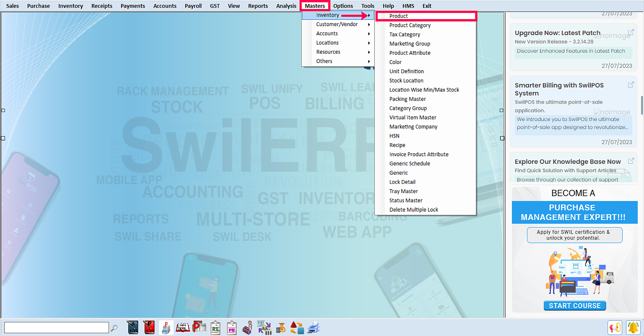The width and height of the screenshot is (644, 336).
Task: Open the Analysis menu
Action: [x=286, y=6]
